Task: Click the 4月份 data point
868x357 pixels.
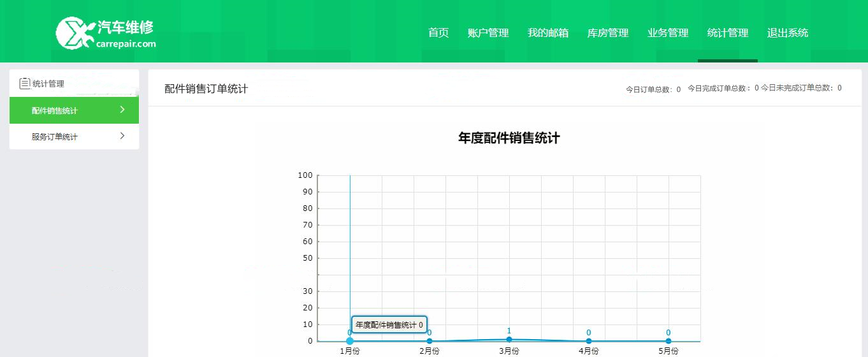Action: [x=589, y=341]
